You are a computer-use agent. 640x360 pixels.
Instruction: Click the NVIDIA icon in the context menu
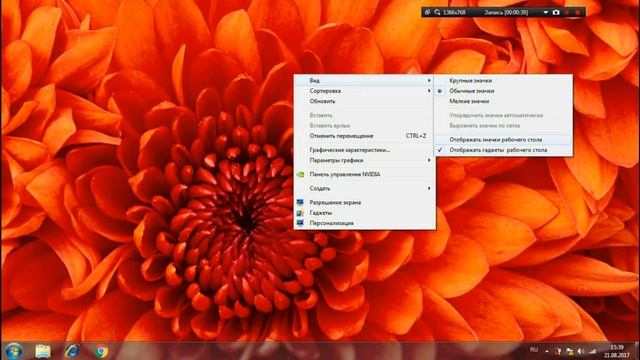click(300, 174)
